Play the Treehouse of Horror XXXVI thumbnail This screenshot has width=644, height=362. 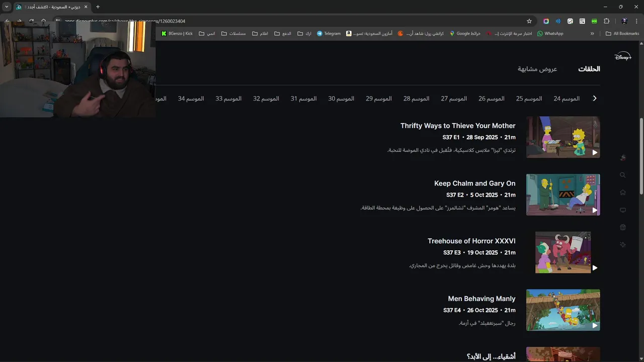pos(563,252)
